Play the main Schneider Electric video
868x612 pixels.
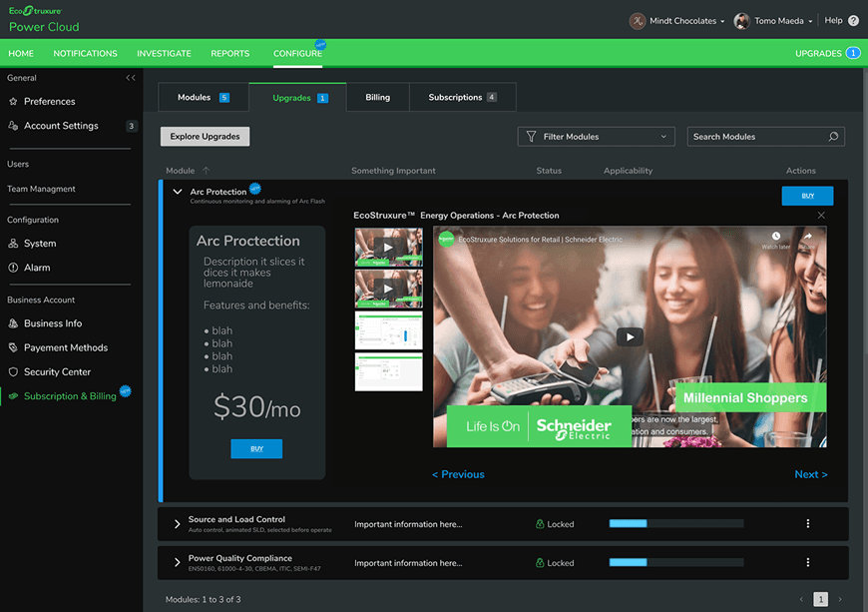(x=630, y=336)
